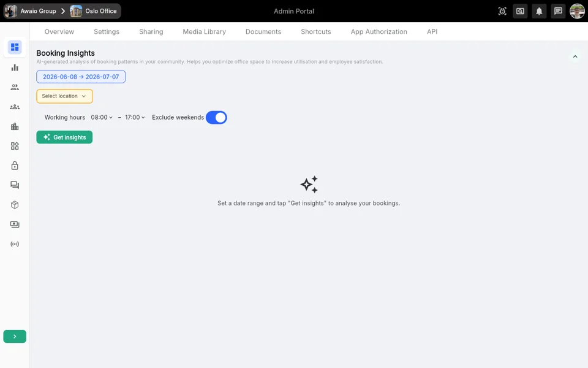This screenshot has width=588, height=368.
Task: Collapse the Booking Insights section
Action: coord(575,56)
